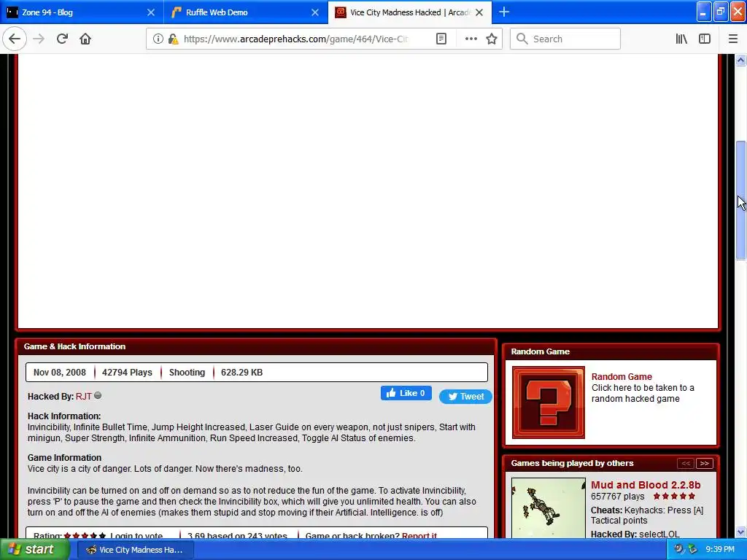
Task: Click the forward navigation arrow
Action: [x=39, y=39]
